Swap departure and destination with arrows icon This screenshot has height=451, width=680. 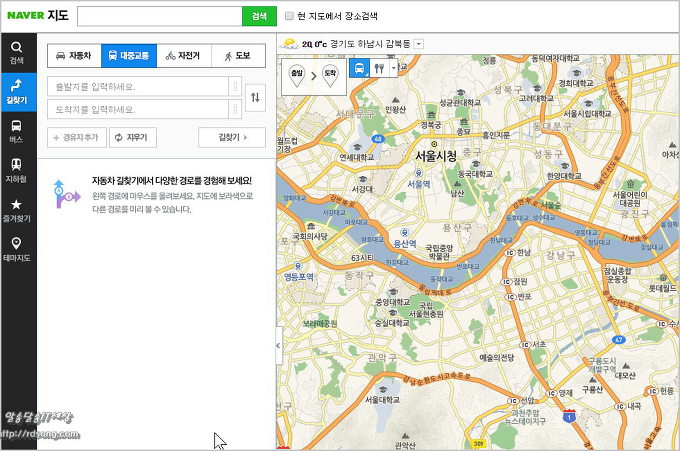(255, 97)
